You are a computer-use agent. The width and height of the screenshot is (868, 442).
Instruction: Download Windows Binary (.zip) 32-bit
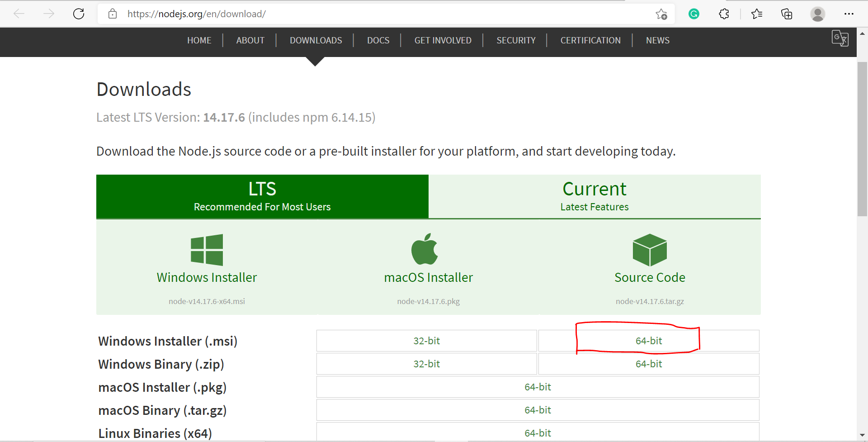pos(427,364)
